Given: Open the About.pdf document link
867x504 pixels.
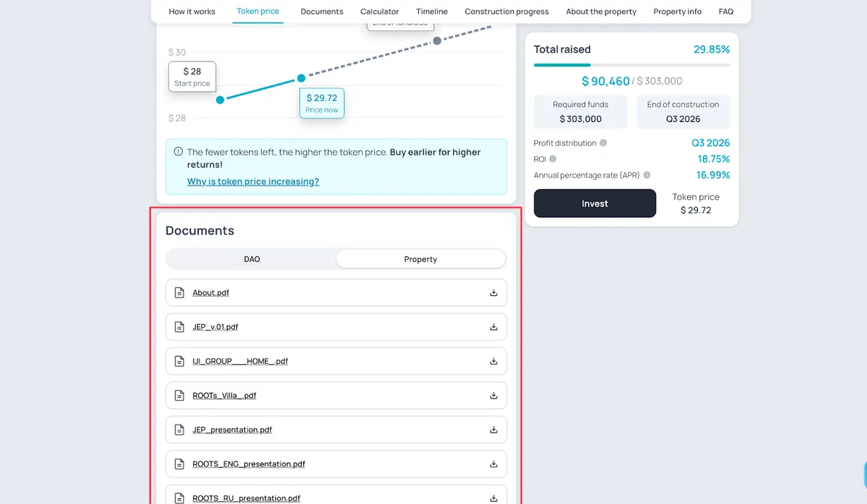Looking at the screenshot, I should point(211,292).
